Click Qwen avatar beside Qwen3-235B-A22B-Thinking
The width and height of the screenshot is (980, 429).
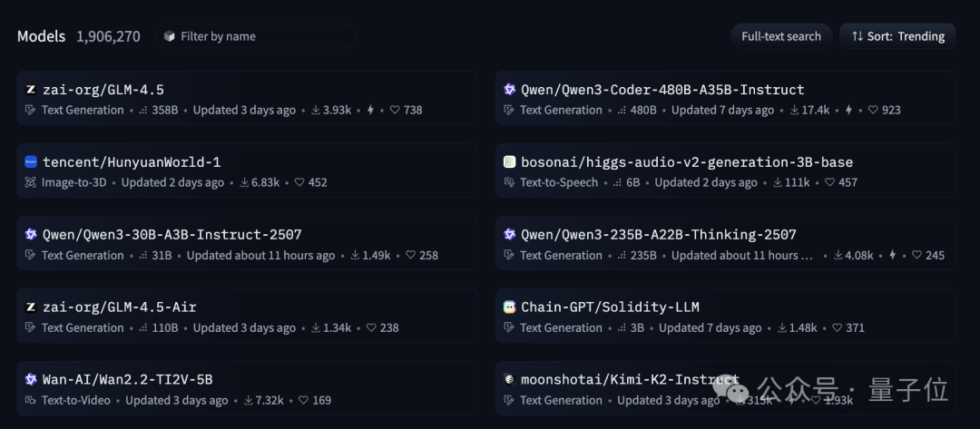[x=509, y=235]
